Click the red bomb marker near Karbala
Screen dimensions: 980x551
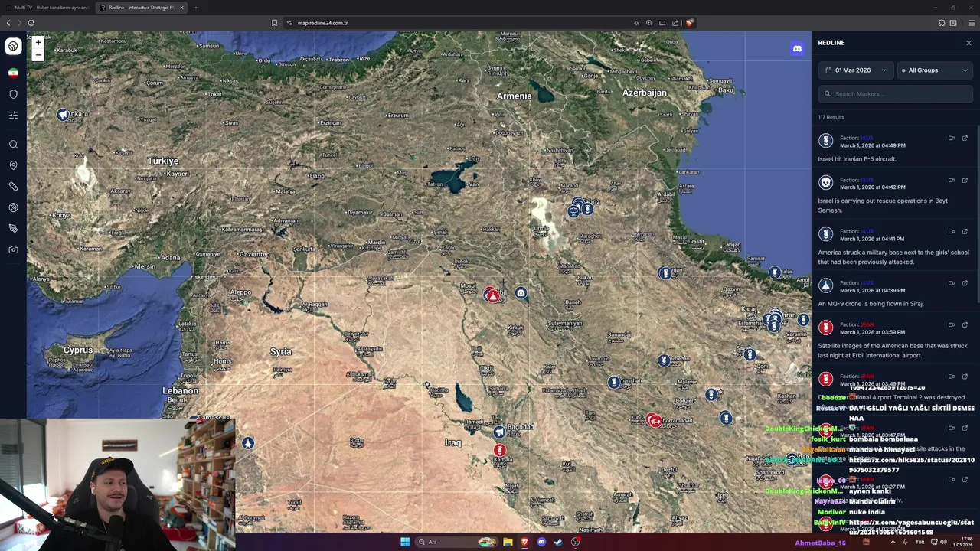499,451
